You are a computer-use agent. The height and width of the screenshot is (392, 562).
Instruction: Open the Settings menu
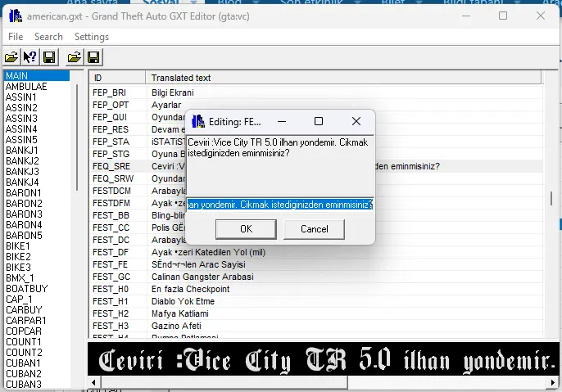92,37
